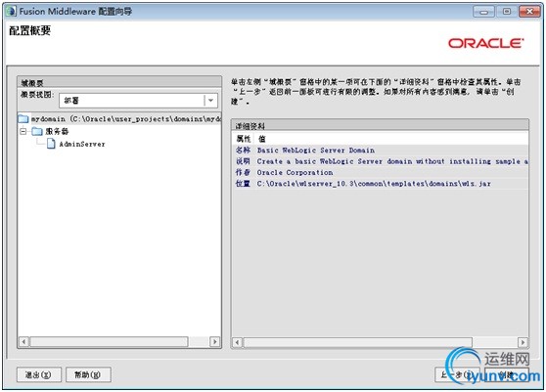Click the AdminServer document icon
This screenshot has width=546, height=392.
point(51,144)
